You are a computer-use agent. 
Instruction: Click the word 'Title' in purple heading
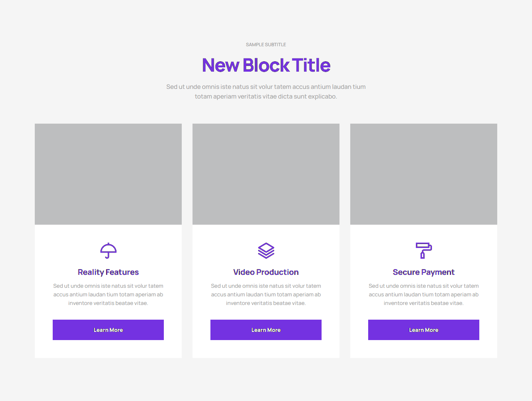pyautogui.click(x=311, y=66)
